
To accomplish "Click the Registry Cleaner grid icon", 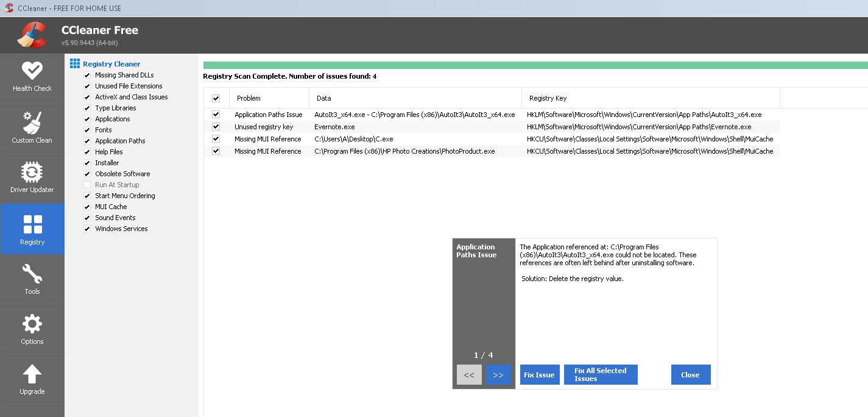I will tap(75, 64).
